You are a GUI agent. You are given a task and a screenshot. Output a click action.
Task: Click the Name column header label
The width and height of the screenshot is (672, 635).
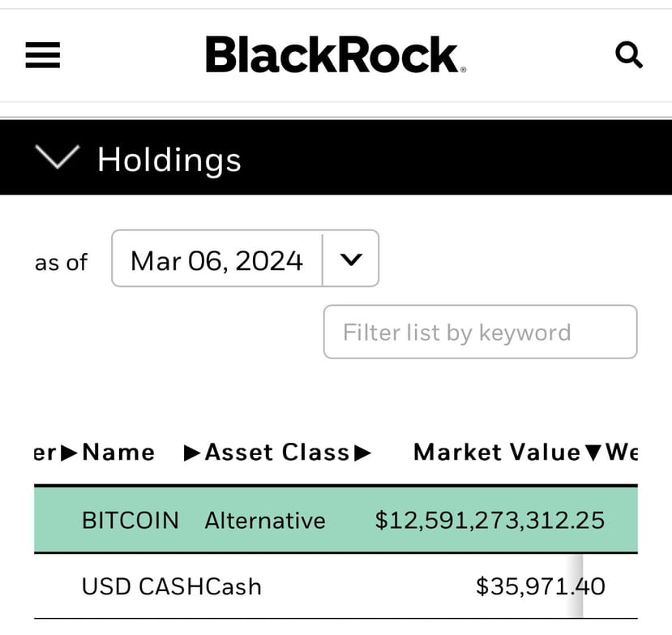[118, 453]
